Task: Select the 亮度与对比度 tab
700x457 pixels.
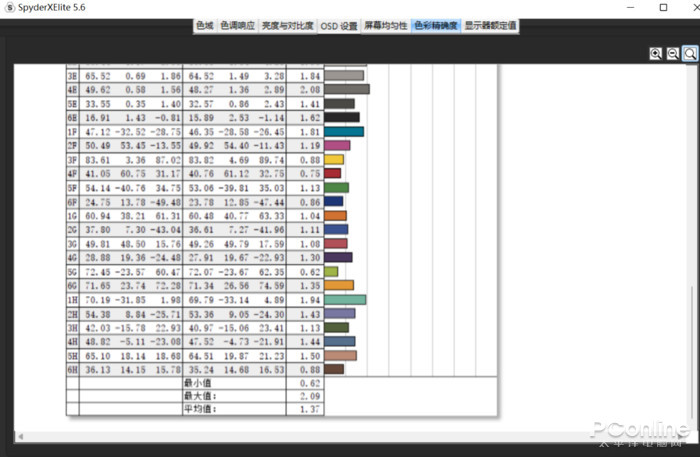Action: tap(288, 25)
